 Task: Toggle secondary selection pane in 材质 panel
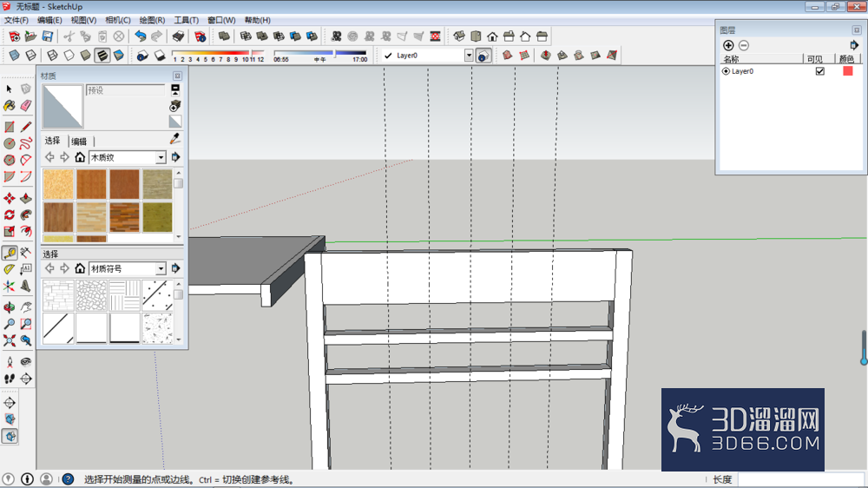click(x=175, y=89)
